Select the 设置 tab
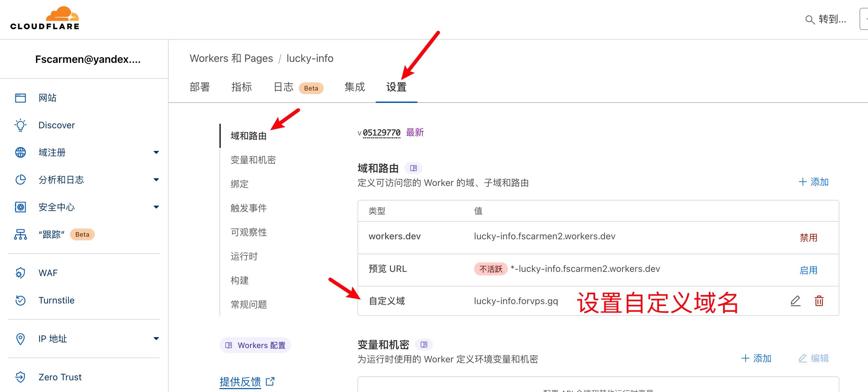The height and width of the screenshot is (392, 868). pos(396,87)
